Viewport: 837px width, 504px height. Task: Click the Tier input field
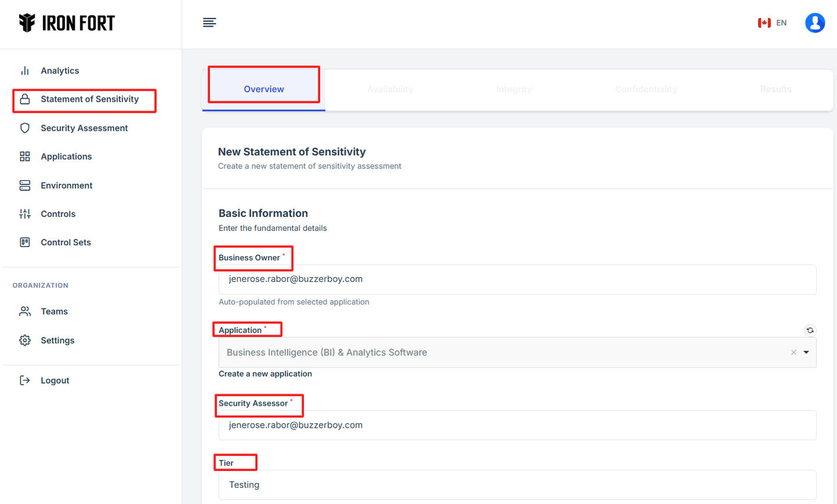click(517, 485)
